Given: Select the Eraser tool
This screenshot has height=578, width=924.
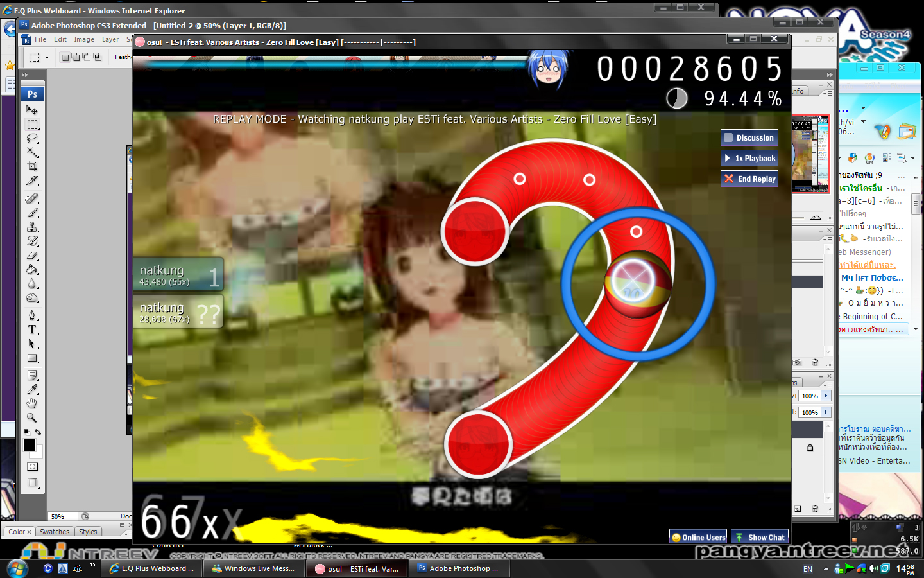Looking at the screenshot, I should (x=32, y=255).
